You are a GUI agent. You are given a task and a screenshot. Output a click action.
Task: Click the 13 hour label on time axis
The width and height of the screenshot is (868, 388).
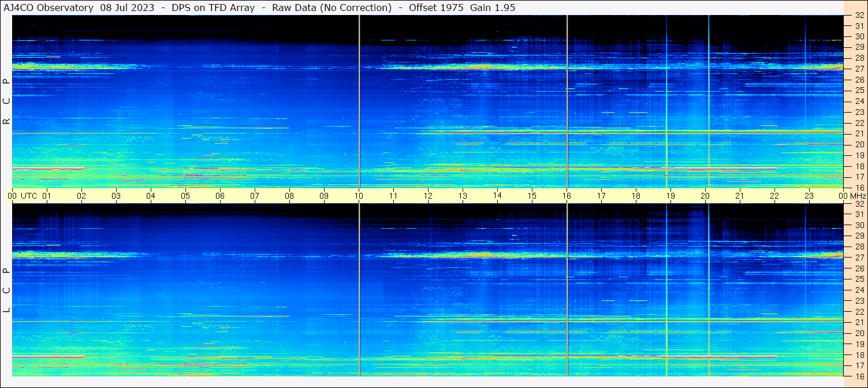click(463, 196)
